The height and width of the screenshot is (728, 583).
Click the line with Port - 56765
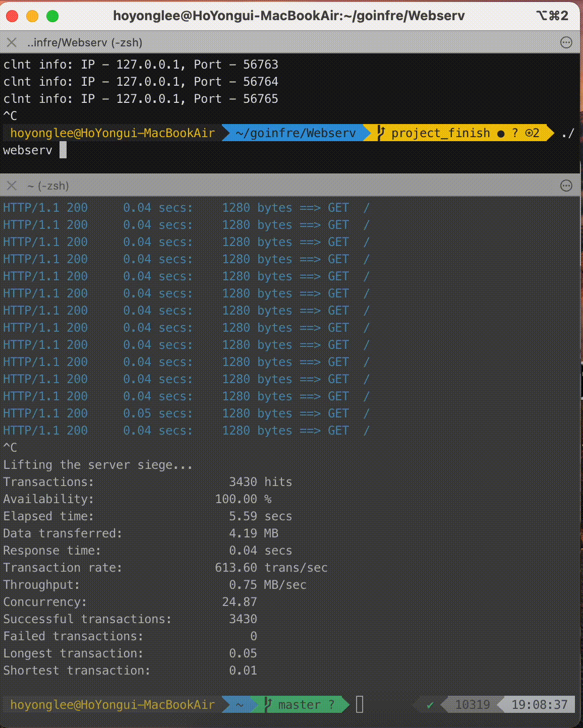click(x=141, y=99)
